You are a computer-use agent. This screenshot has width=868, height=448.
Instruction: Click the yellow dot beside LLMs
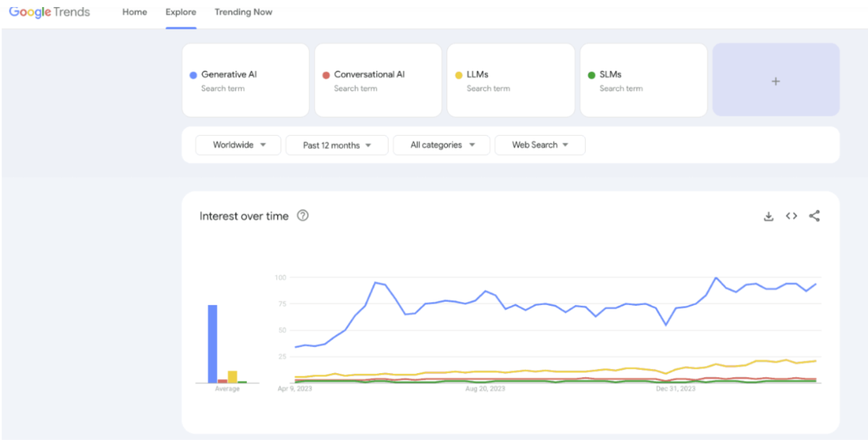[x=458, y=75]
